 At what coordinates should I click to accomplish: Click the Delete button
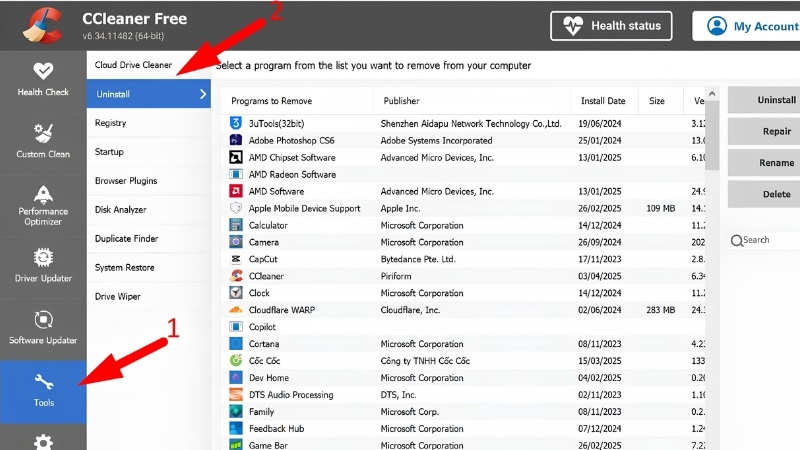pyautogui.click(x=764, y=194)
